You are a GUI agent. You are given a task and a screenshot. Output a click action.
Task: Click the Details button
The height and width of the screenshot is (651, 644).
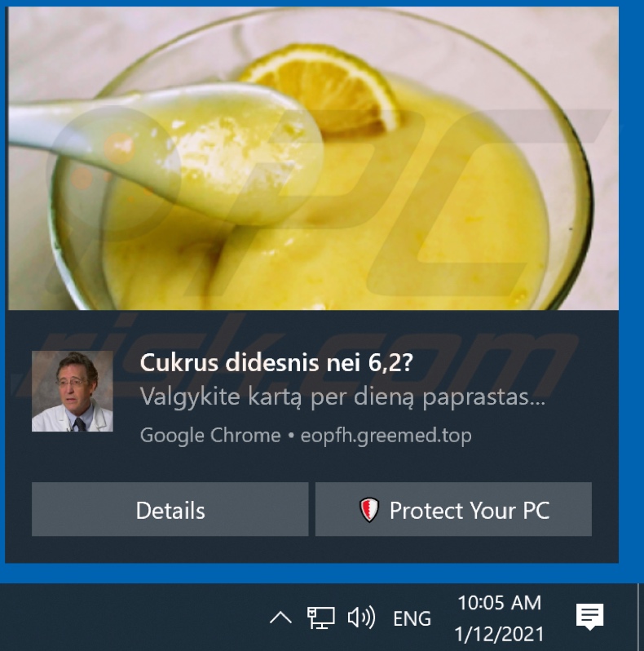[170, 509]
